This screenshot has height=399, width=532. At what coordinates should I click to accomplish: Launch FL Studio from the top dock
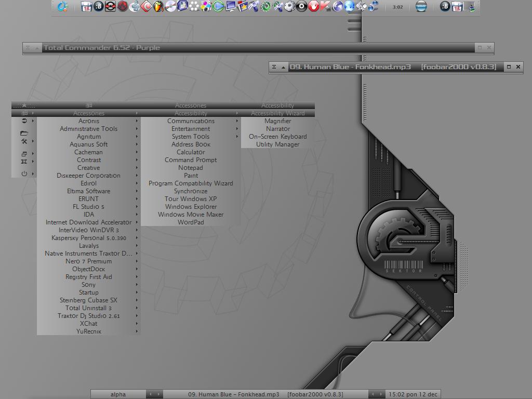tap(158, 6)
